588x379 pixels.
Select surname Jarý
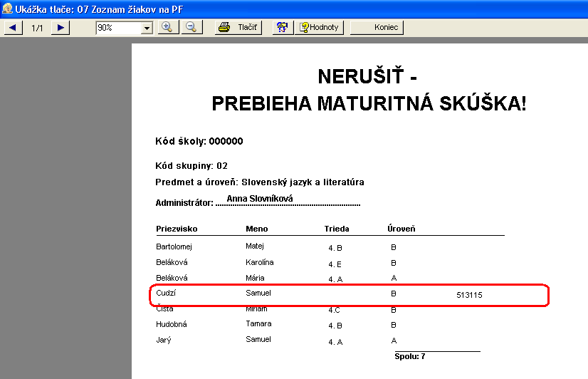pyautogui.click(x=164, y=340)
